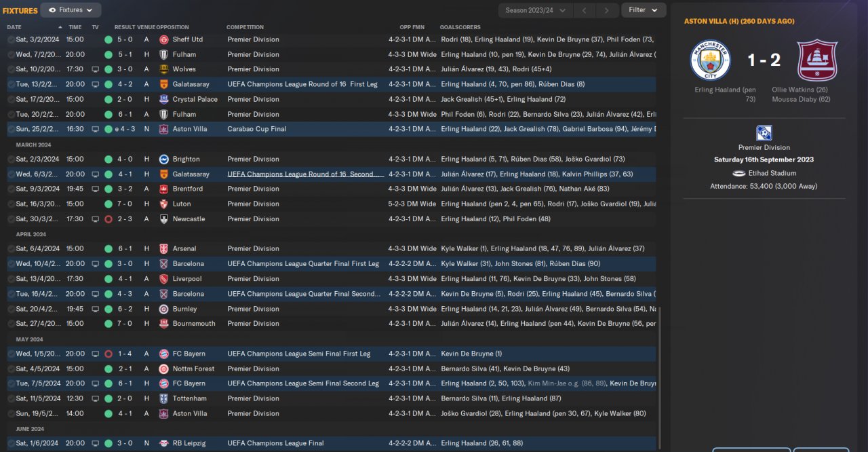Tick the selection circle for Liverpool fixture
This screenshot has height=452, width=868.
(11, 279)
